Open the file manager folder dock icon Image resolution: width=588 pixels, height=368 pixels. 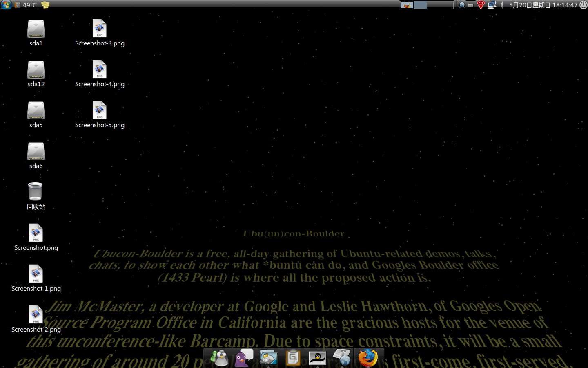[x=268, y=358]
